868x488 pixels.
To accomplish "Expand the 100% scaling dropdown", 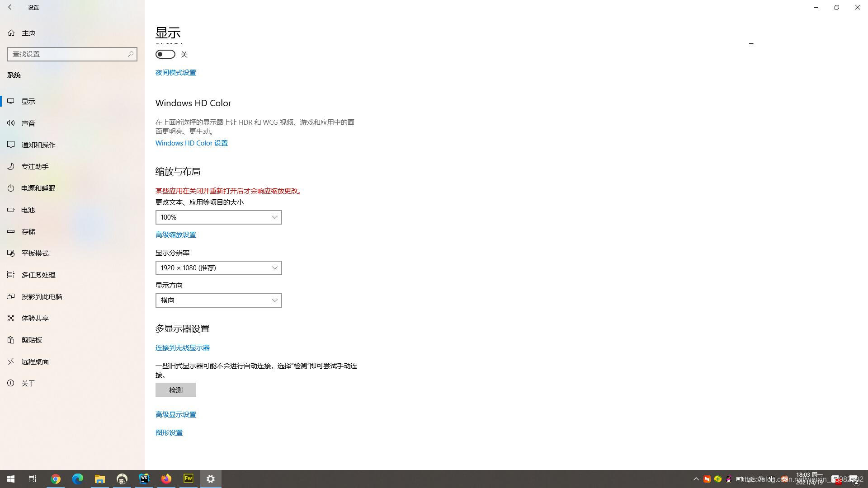I will click(x=218, y=217).
